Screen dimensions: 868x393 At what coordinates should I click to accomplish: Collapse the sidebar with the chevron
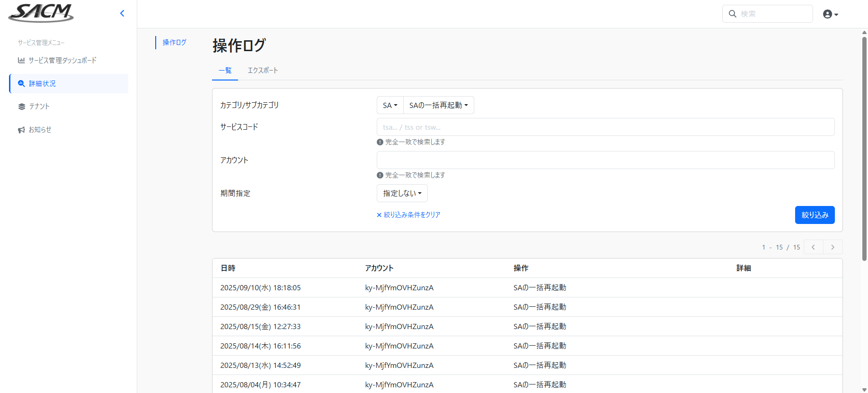coord(122,13)
